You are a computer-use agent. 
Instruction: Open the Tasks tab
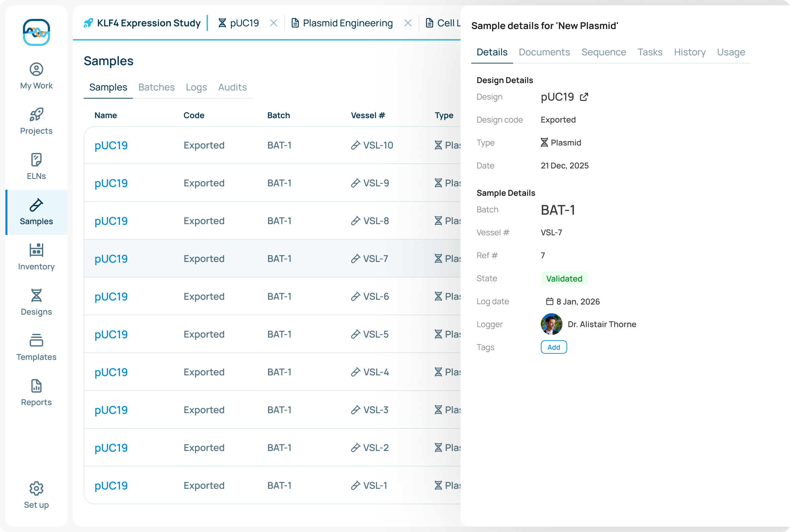650,52
